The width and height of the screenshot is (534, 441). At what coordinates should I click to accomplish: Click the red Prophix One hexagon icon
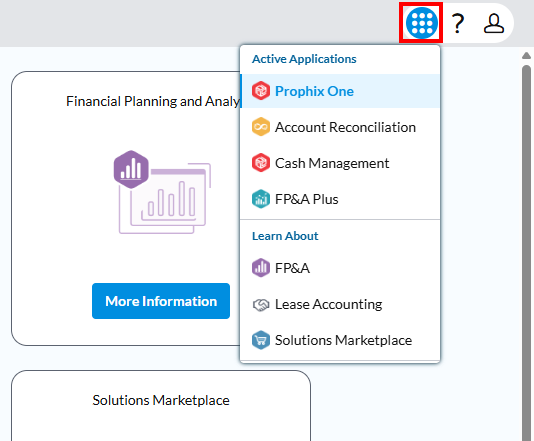[x=261, y=91]
